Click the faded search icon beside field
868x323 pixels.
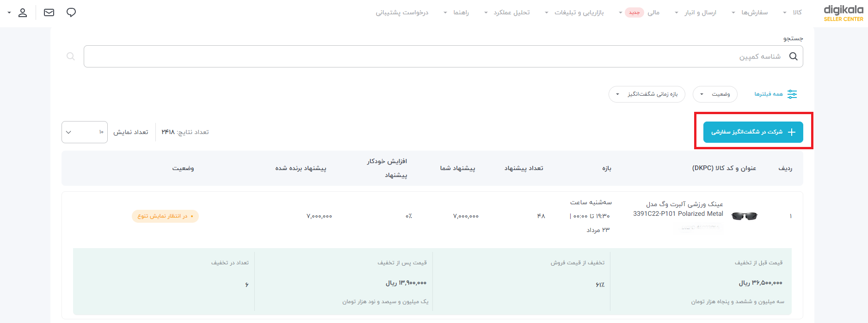pos(71,56)
